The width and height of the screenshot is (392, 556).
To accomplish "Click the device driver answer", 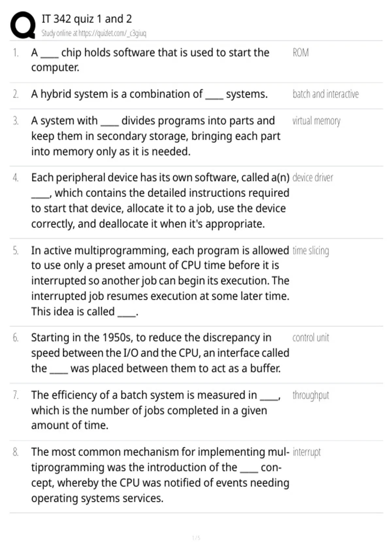I will pos(313,178).
